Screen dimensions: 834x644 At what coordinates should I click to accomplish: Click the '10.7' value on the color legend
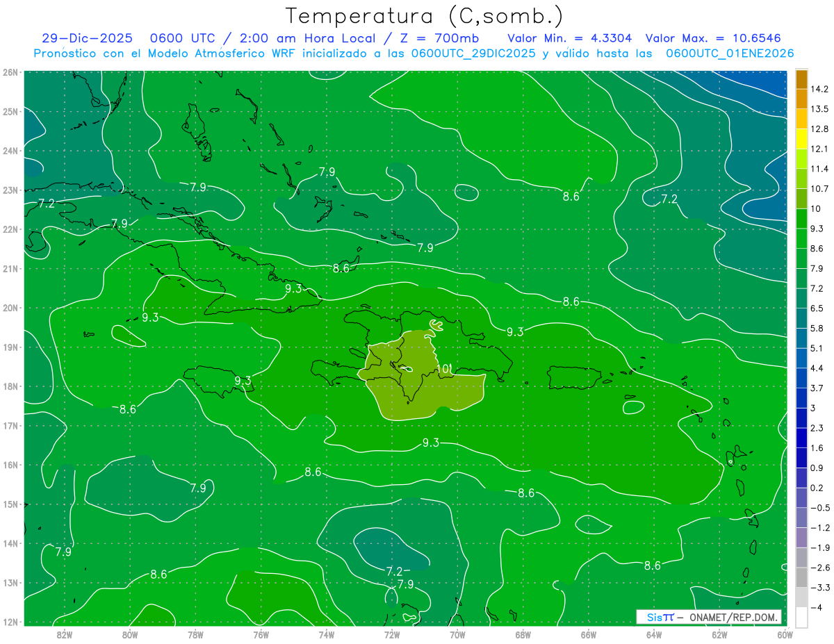click(x=819, y=188)
